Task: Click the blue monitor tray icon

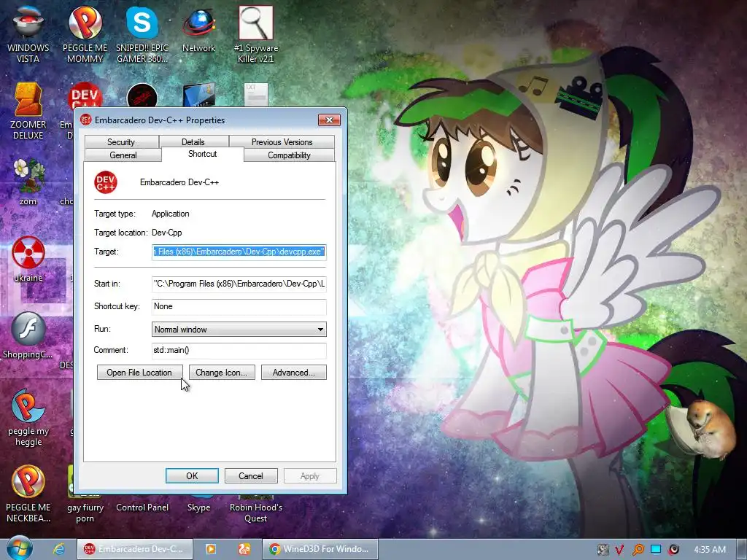Action: coord(656,550)
